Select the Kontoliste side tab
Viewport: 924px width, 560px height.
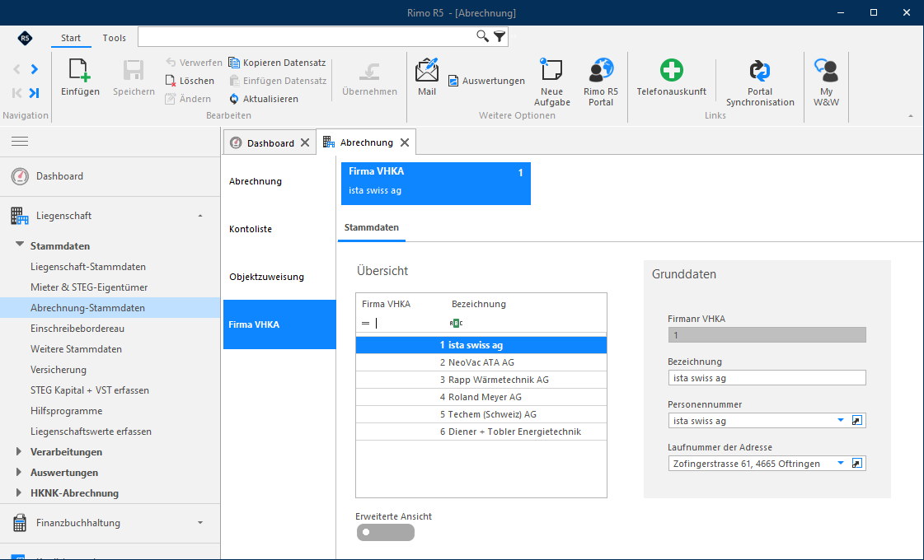(279, 229)
